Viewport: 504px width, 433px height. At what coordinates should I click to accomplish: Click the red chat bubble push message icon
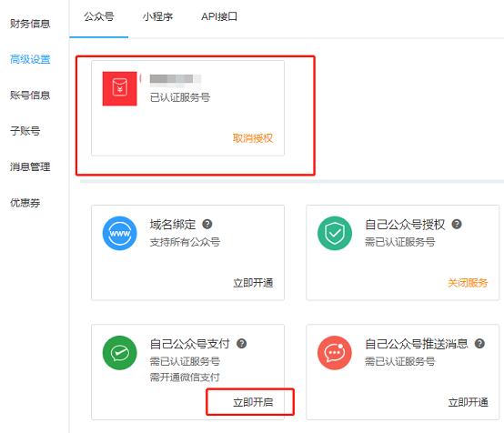[x=335, y=353]
